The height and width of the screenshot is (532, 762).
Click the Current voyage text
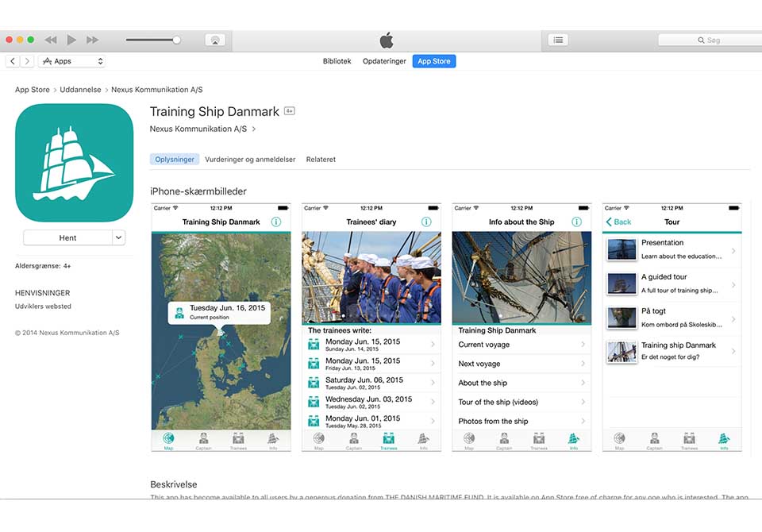(x=483, y=345)
